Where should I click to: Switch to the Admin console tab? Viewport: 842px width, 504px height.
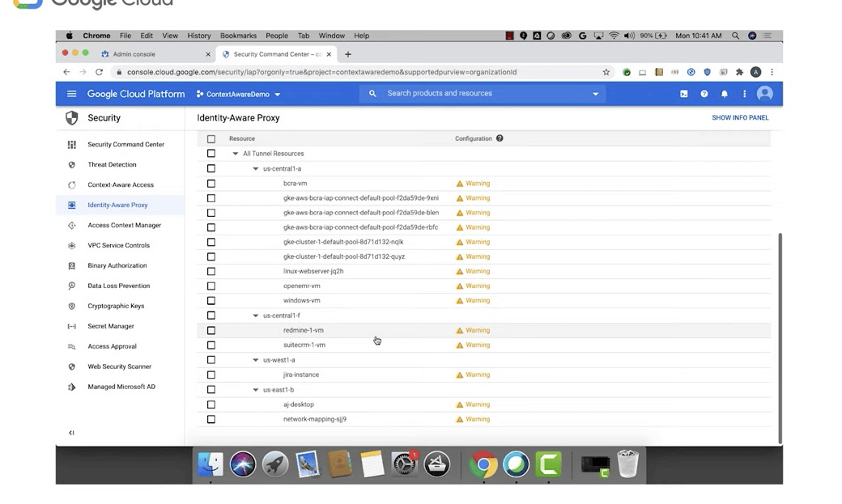(155, 54)
